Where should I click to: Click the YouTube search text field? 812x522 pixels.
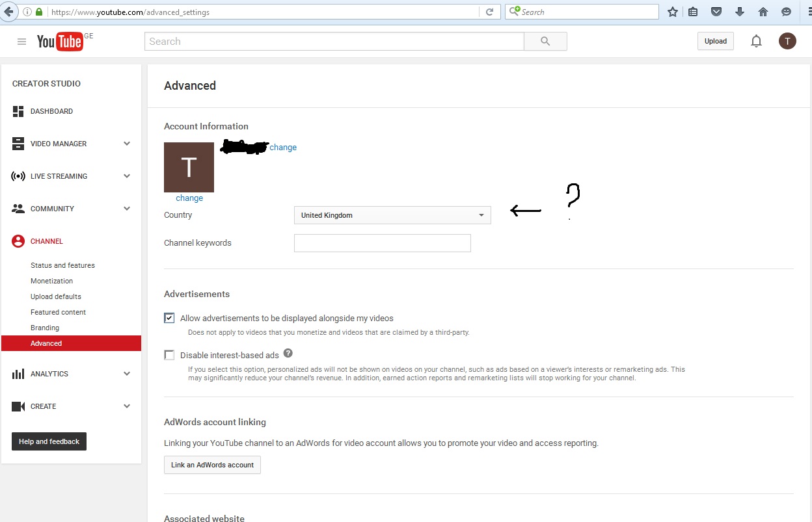[x=334, y=42]
